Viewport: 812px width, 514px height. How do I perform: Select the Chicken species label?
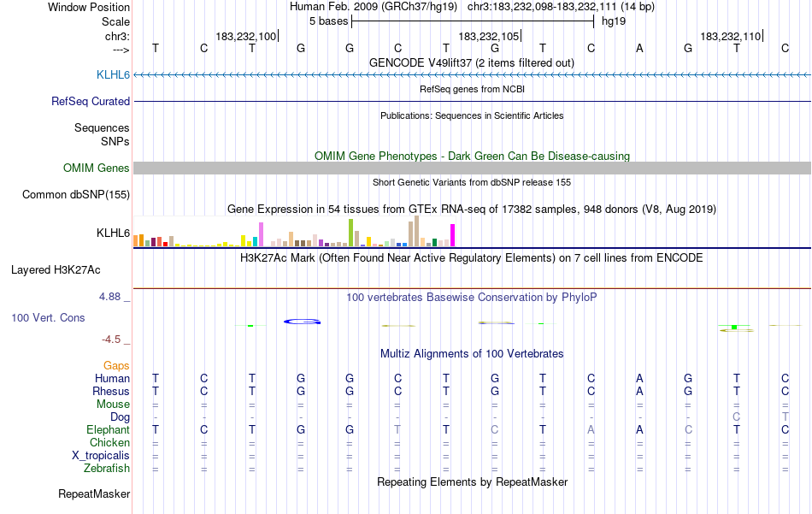pyautogui.click(x=109, y=442)
